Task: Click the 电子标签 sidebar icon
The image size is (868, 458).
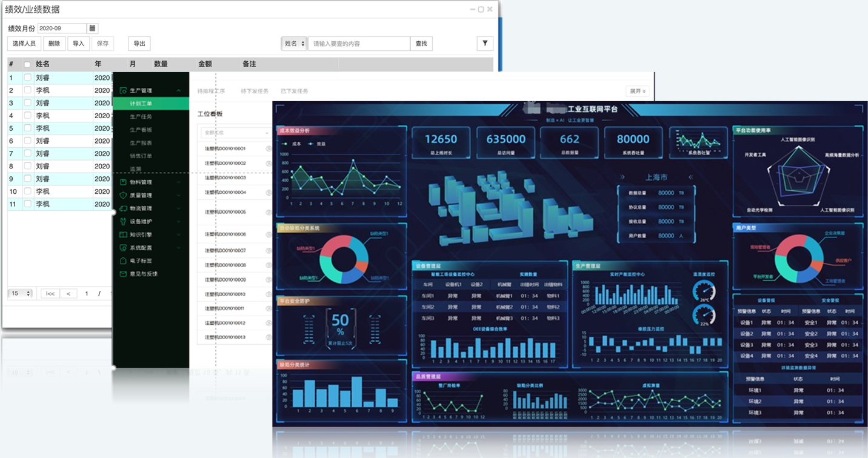Action: pyautogui.click(x=123, y=261)
